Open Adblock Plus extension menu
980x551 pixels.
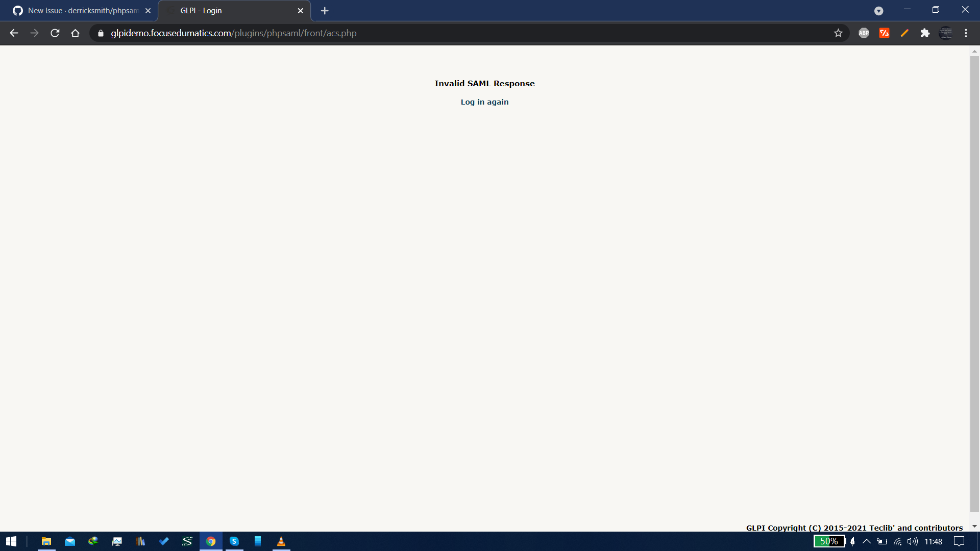point(864,33)
